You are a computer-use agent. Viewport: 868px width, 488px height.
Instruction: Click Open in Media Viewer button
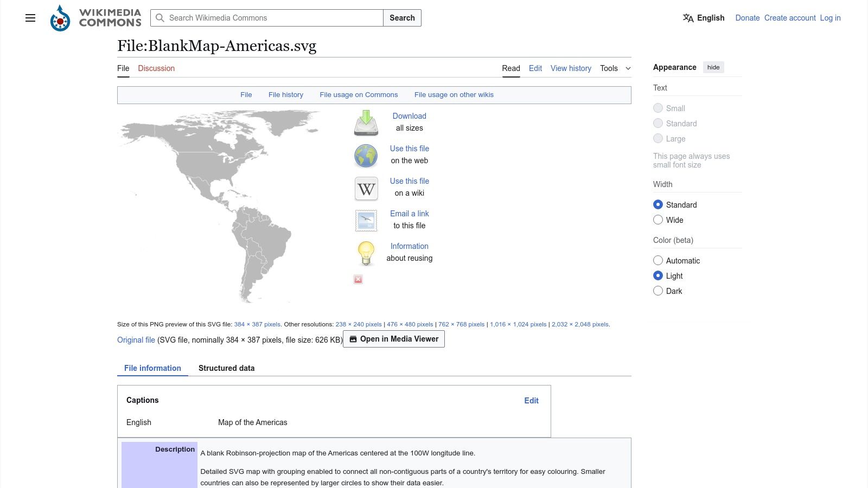[x=393, y=339]
